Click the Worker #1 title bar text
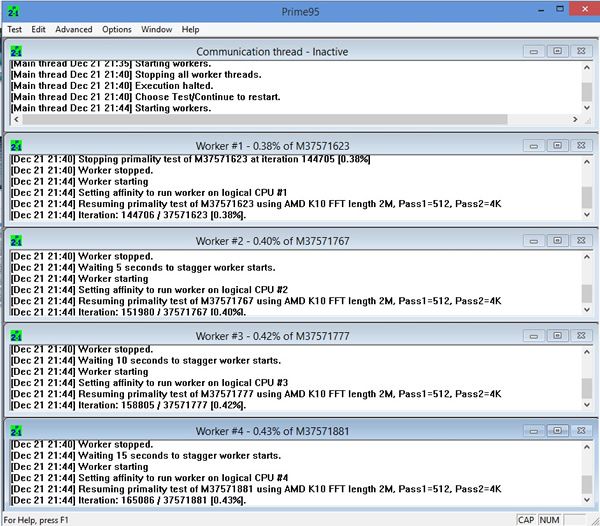The width and height of the screenshot is (600, 526). pyautogui.click(x=272, y=146)
